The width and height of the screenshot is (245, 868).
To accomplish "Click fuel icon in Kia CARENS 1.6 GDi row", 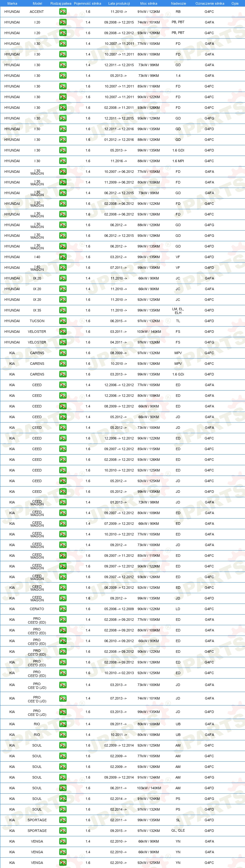I will [x=63, y=374].
